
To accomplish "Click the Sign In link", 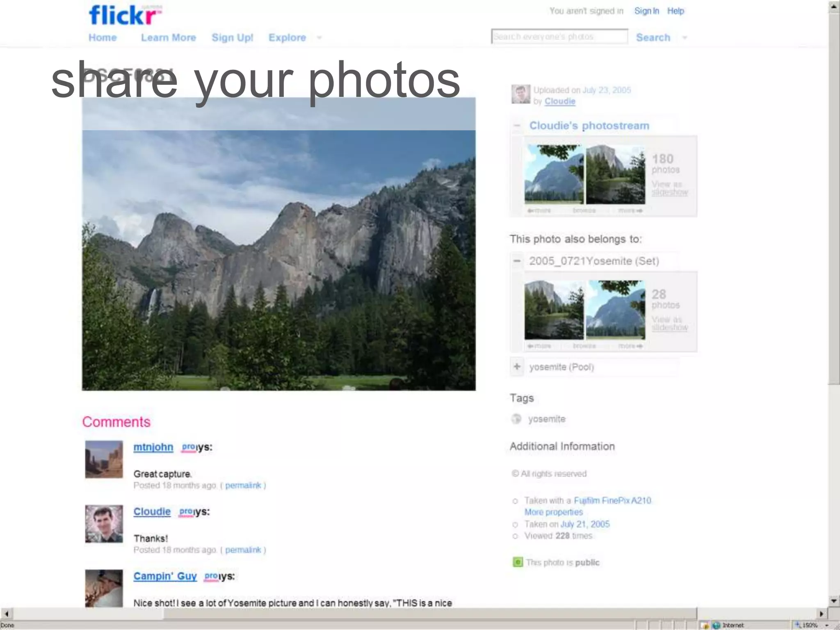I will click(646, 11).
